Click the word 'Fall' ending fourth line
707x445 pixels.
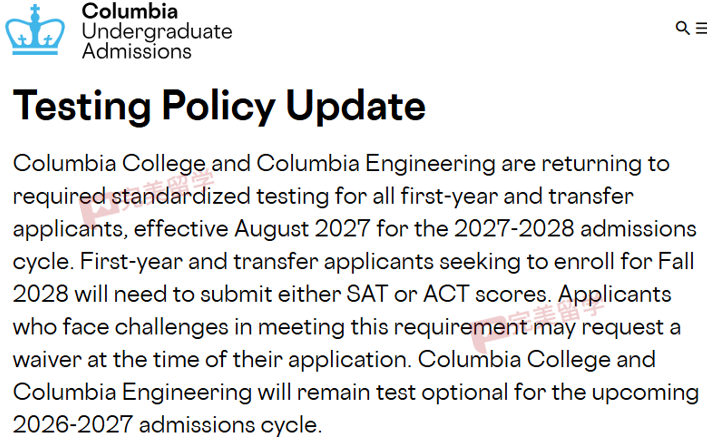point(676,261)
